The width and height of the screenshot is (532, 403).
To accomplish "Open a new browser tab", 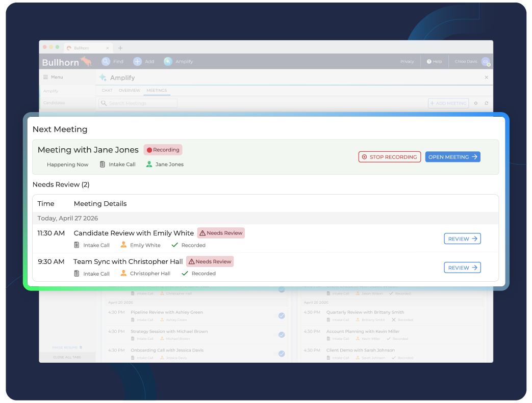I will click(x=120, y=48).
